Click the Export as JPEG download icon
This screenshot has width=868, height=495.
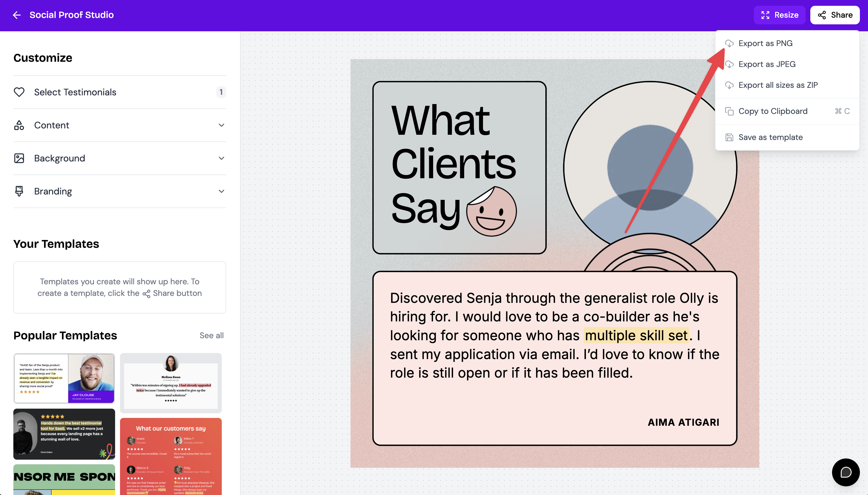729,64
